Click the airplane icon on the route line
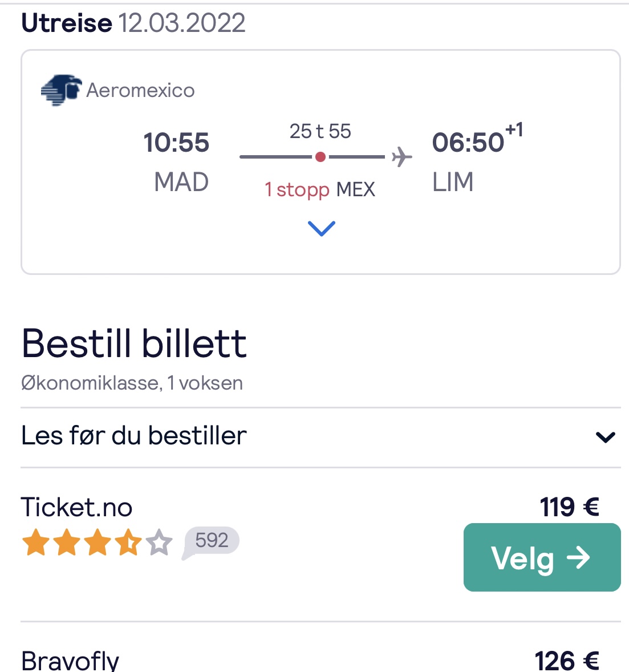 [x=401, y=157]
